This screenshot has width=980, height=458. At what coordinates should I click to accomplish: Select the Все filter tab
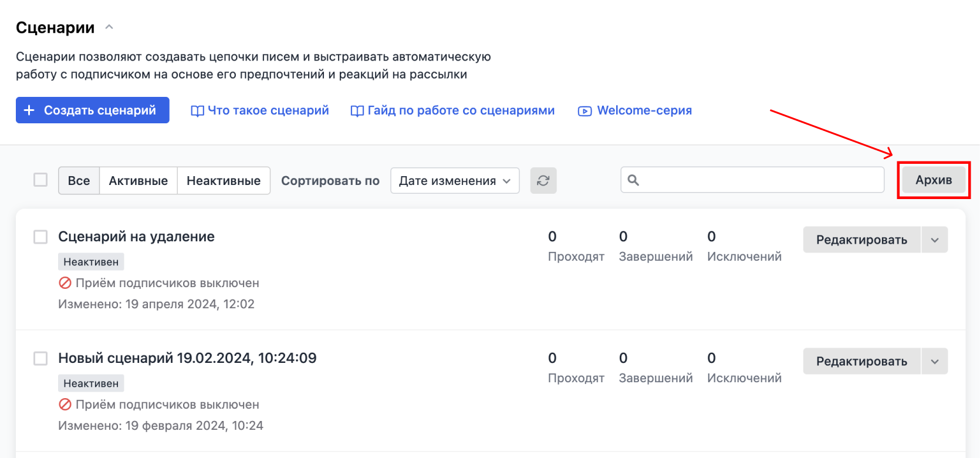click(x=79, y=181)
